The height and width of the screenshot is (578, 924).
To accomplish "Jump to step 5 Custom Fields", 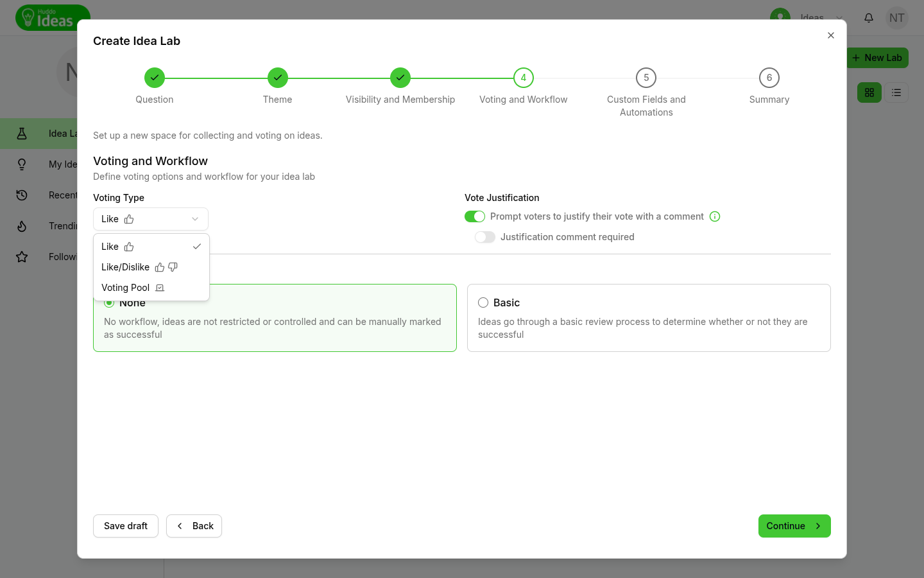I will coord(646,78).
